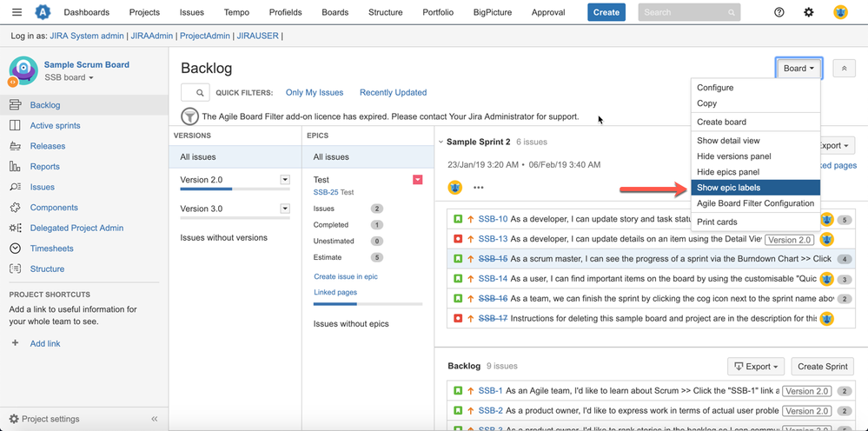
Task: Click the blue Create button
Action: [x=606, y=12]
